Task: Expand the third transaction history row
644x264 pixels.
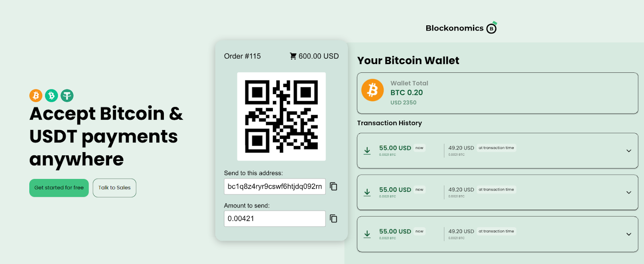Action: click(629, 234)
